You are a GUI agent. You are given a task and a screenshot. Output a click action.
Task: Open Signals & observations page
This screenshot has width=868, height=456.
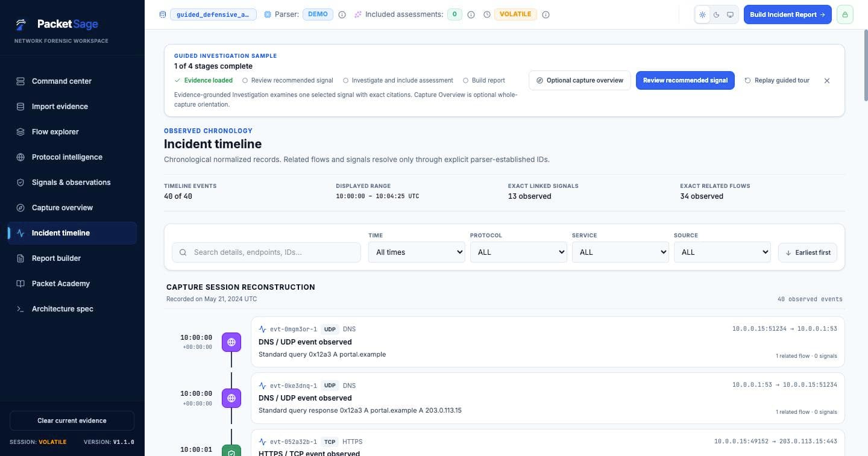coord(72,183)
